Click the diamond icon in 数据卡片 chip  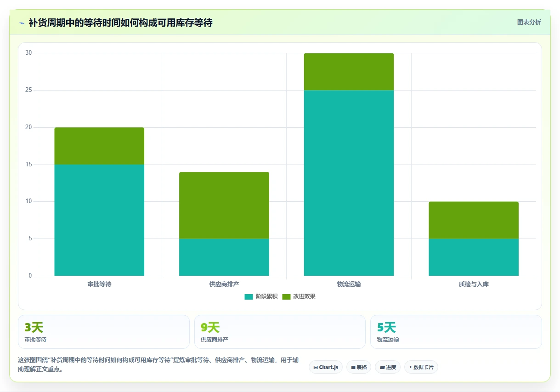click(x=410, y=367)
